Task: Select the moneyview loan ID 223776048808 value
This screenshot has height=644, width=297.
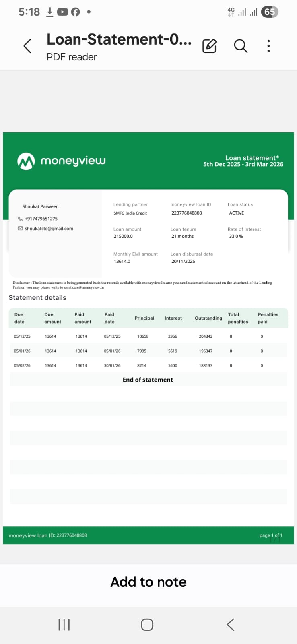Action: [x=186, y=213]
